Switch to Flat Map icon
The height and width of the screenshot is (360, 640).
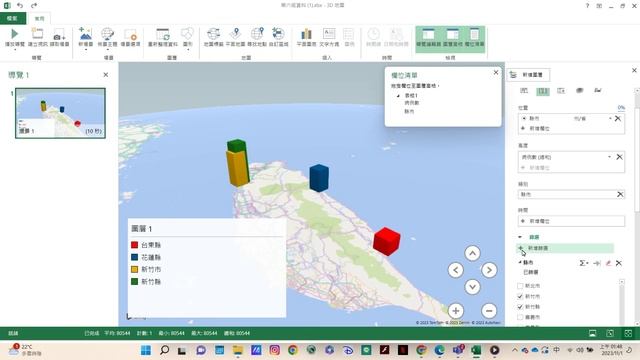236,34
